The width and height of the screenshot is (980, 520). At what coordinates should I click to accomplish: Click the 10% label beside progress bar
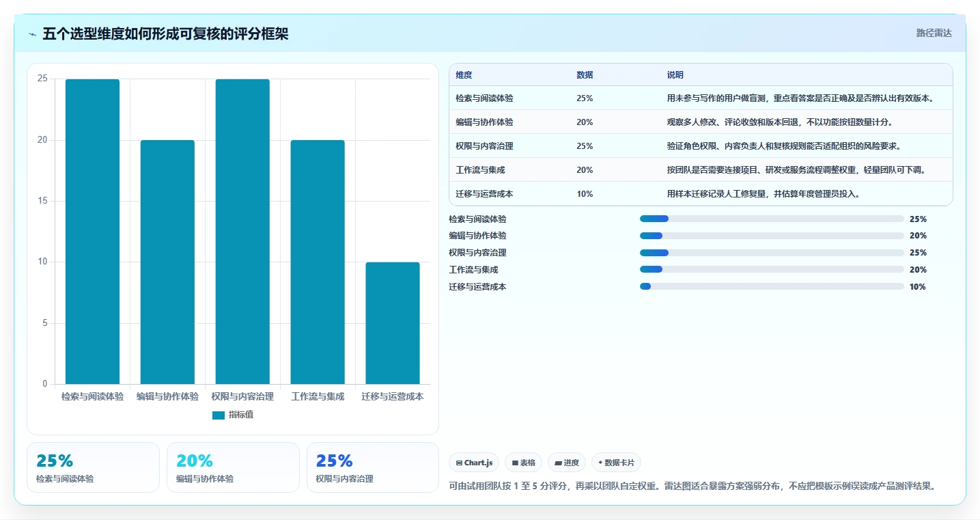click(918, 287)
